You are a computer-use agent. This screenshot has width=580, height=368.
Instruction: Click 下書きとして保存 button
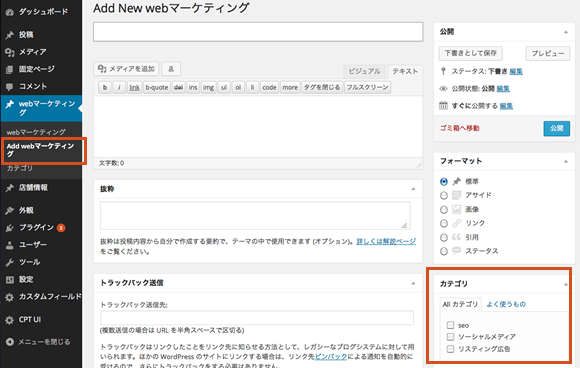coord(471,53)
